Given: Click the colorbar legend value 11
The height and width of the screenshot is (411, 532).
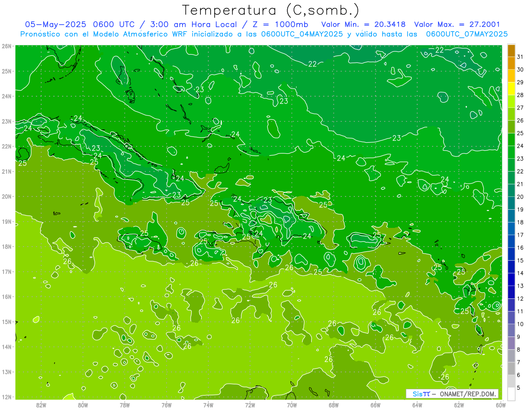Looking at the screenshot, I should pos(520,311).
